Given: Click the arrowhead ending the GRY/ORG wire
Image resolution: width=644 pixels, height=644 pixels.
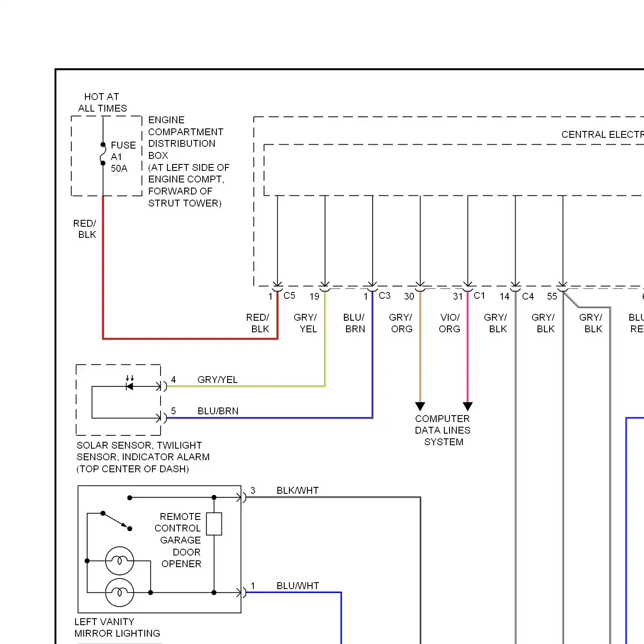Looking at the screenshot, I should [x=420, y=406].
